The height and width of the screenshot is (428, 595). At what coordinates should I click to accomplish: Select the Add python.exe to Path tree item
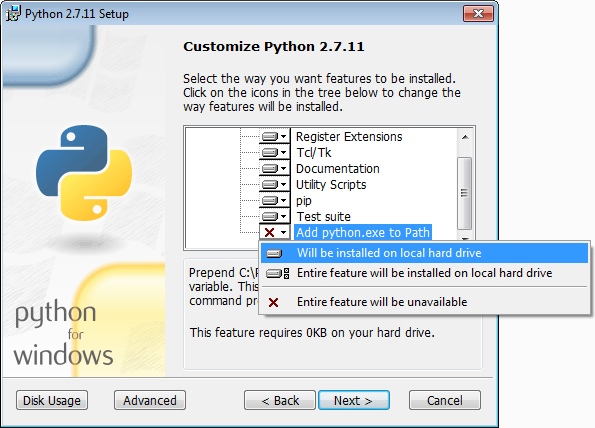[x=363, y=232]
